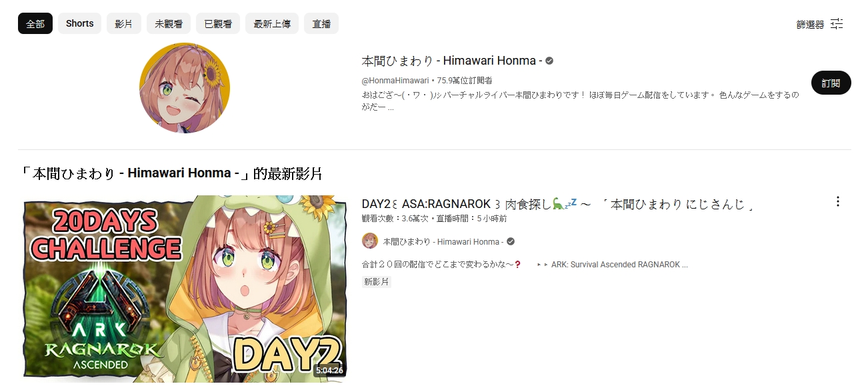Click Himawari Honma's large channel avatar
The width and height of the screenshot is (868, 392).
pyautogui.click(x=185, y=88)
